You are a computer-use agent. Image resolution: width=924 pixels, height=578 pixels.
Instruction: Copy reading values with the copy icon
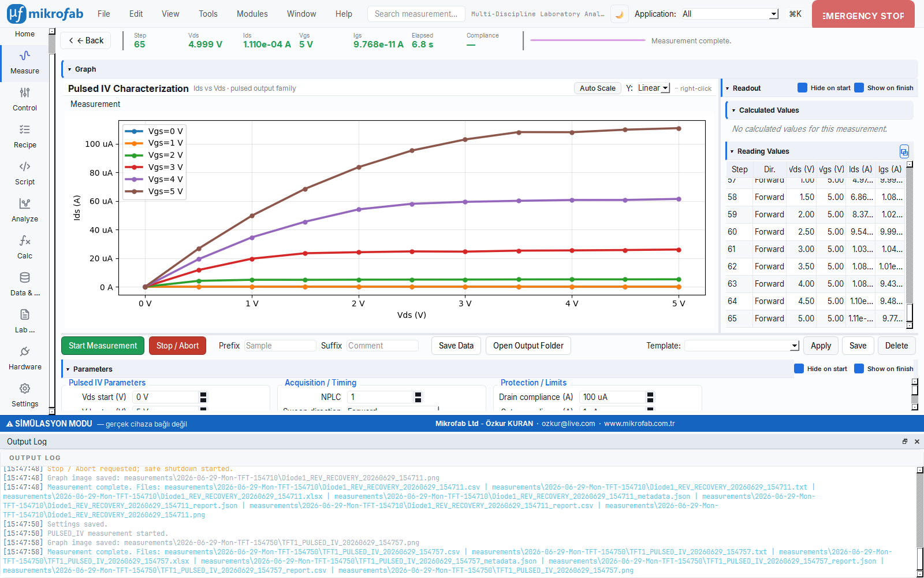coord(904,151)
